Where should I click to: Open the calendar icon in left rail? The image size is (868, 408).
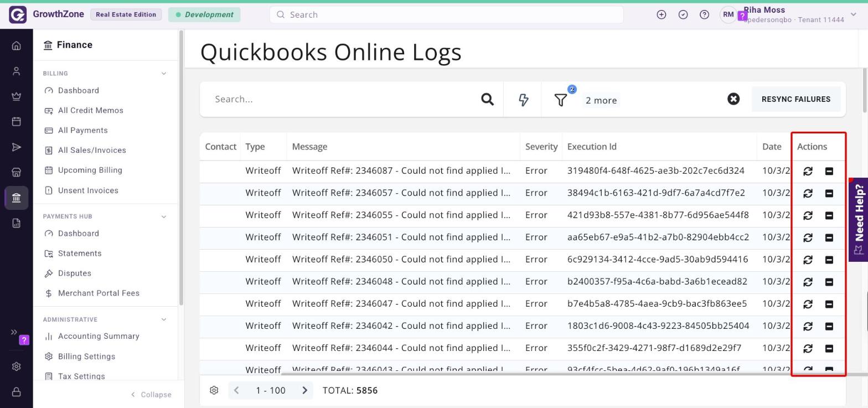(16, 121)
